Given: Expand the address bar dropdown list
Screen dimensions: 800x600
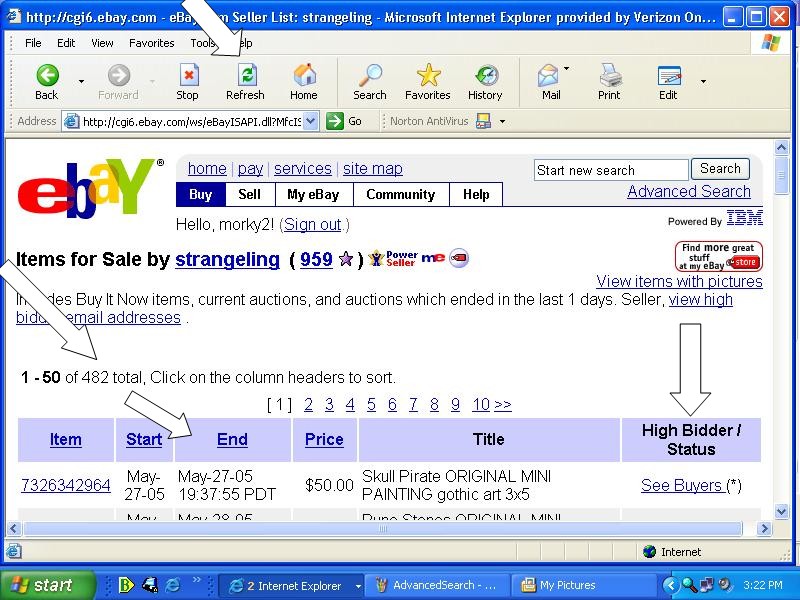Looking at the screenshot, I should (311, 121).
